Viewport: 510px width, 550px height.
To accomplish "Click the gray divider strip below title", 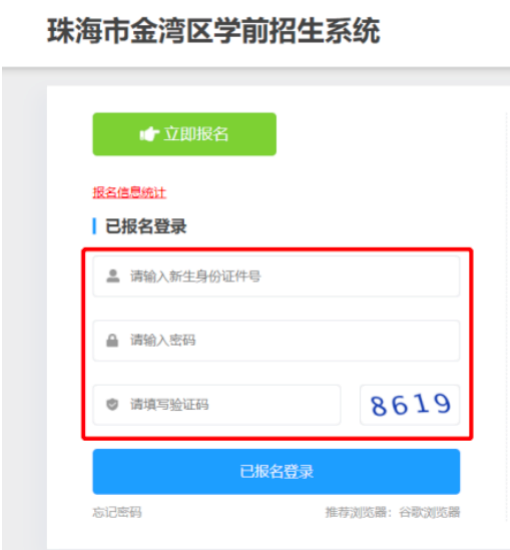I will [x=256, y=76].
